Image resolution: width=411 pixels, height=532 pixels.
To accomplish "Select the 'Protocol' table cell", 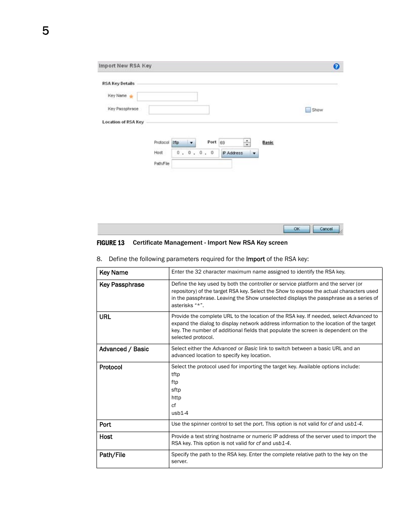I will [133, 391].
